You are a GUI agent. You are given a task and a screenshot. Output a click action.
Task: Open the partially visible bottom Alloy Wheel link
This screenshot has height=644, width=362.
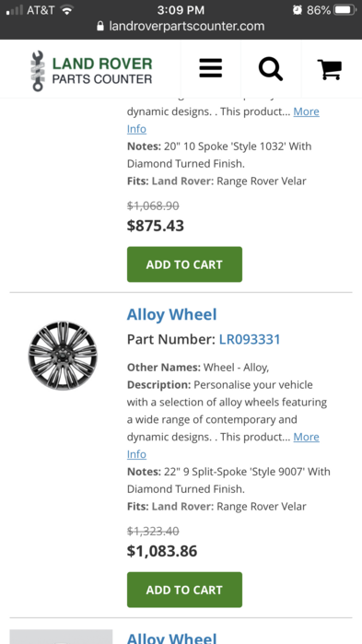(171, 638)
